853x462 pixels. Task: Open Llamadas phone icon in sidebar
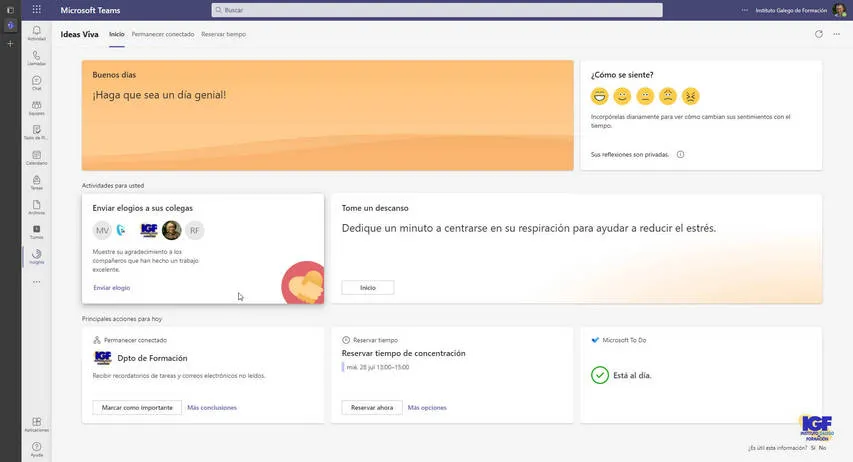click(x=36, y=58)
